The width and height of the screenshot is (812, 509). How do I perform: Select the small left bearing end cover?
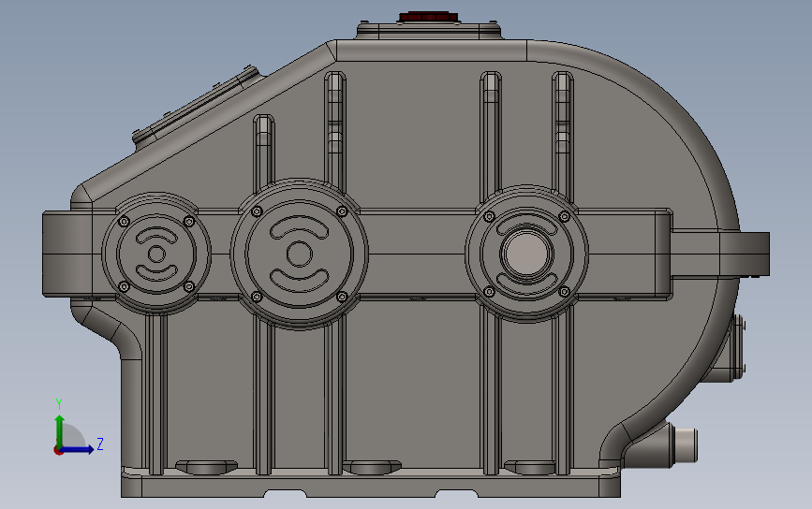pos(156,254)
